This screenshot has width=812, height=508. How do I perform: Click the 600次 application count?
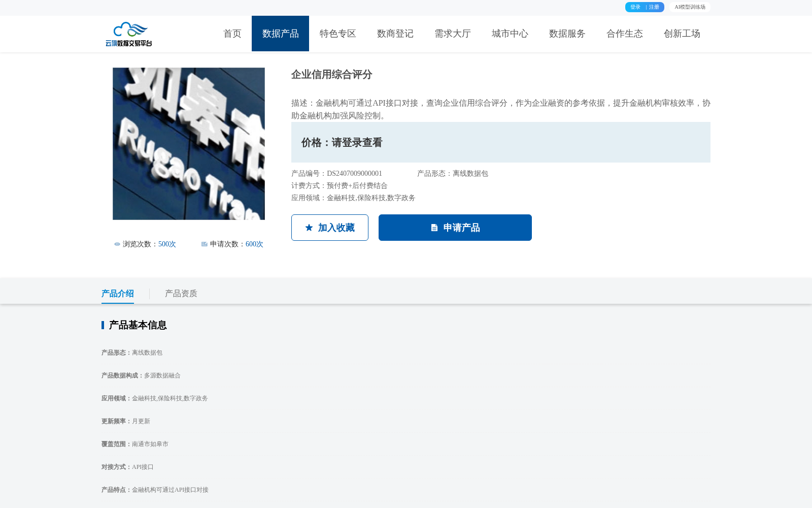pyautogui.click(x=254, y=244)
